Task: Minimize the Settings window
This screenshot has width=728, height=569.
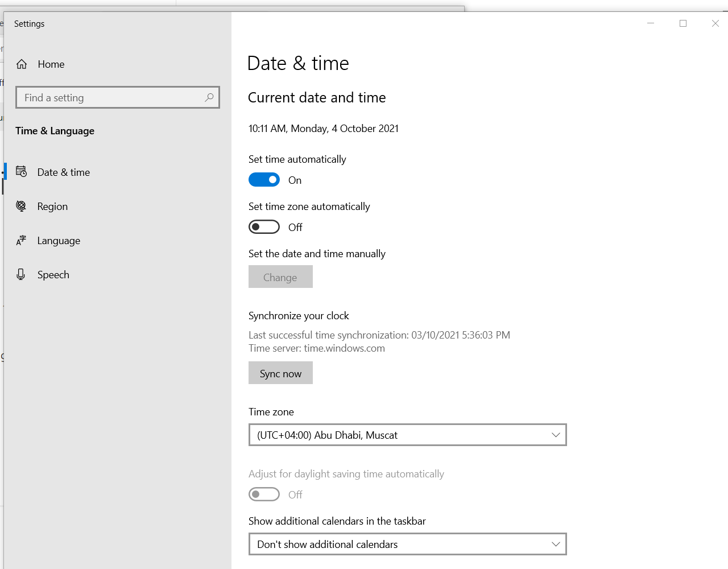Action: point(651,23)
